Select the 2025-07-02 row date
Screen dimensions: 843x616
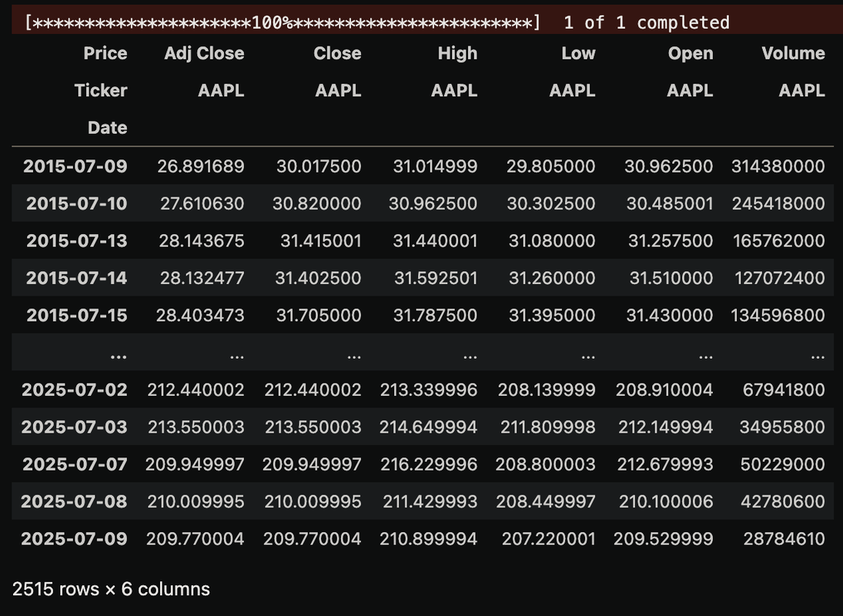75,390
